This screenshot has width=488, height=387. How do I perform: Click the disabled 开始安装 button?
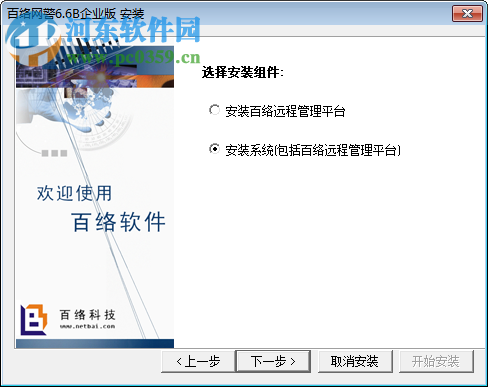pos(436,361)
